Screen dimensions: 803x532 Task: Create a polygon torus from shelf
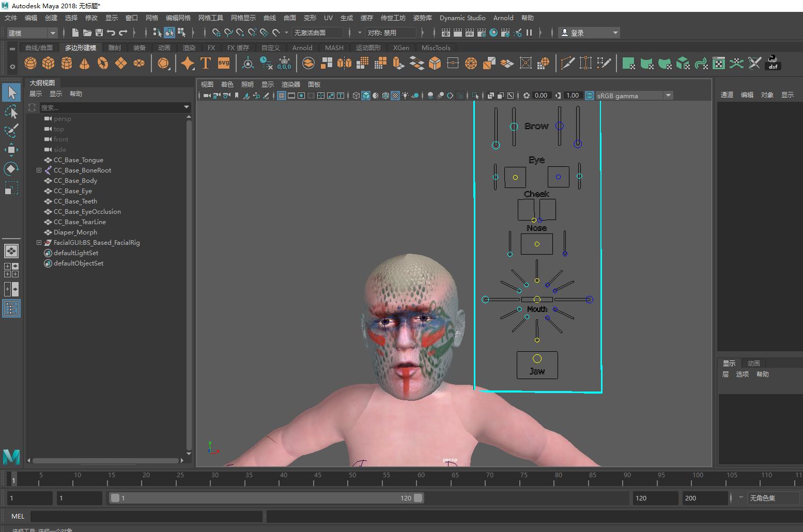point(103,64)
